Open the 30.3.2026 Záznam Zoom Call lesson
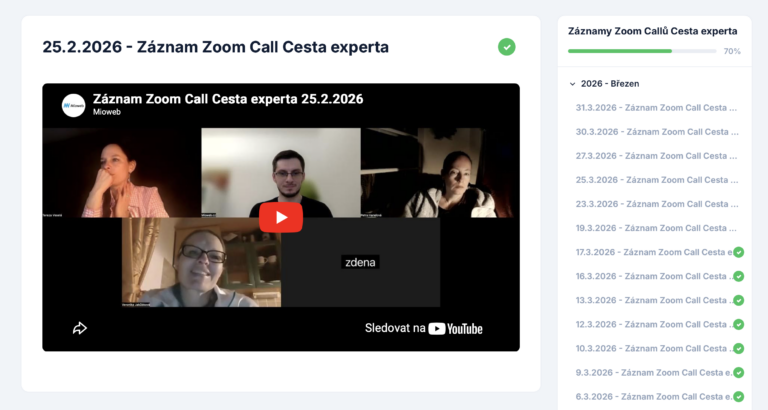768x410 pixels. [657, 132]
